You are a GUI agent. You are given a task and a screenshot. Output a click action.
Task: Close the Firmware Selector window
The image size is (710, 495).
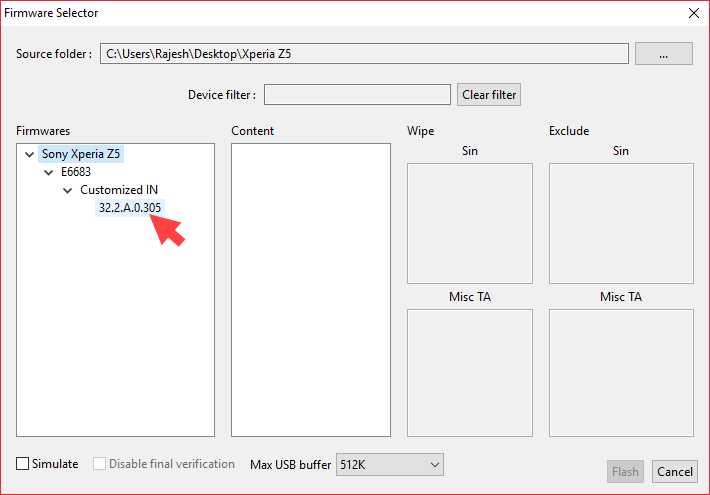(x=693, y=13)
